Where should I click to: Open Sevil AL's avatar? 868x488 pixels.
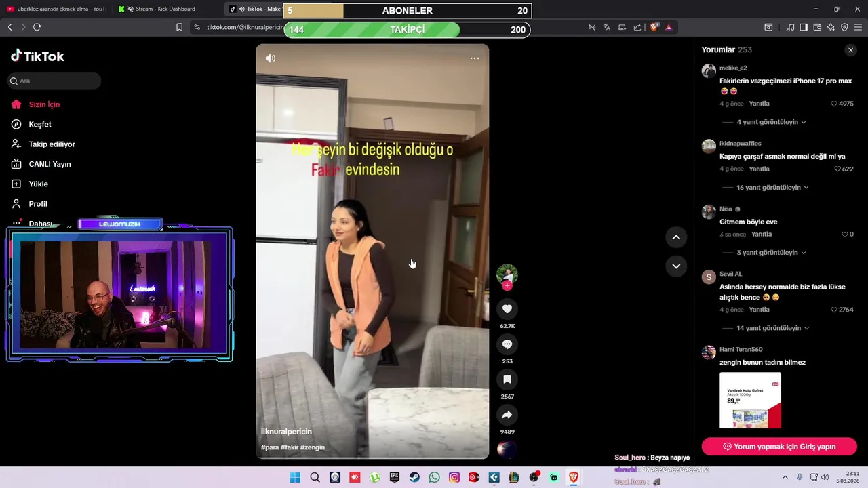(709, 277)
